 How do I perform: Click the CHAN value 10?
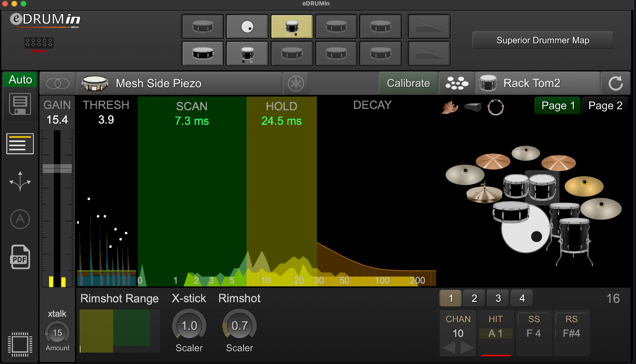pyautogui.click(x=458, y=334)
